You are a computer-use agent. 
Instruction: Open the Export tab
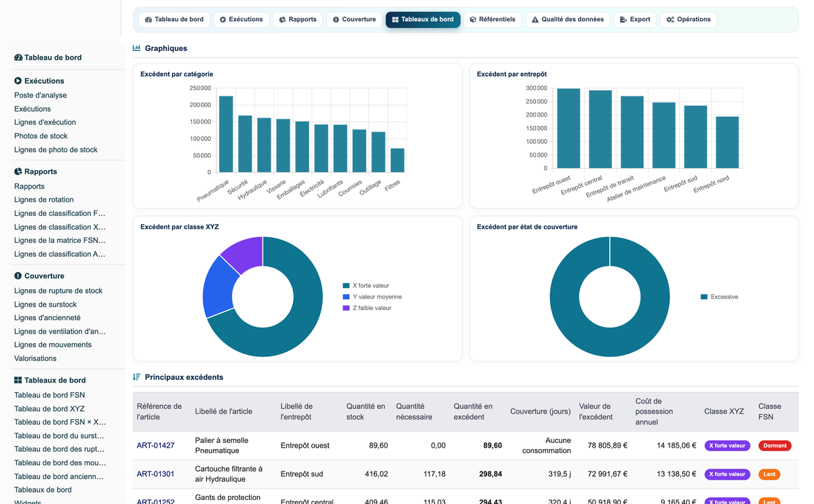coord(635,20)
